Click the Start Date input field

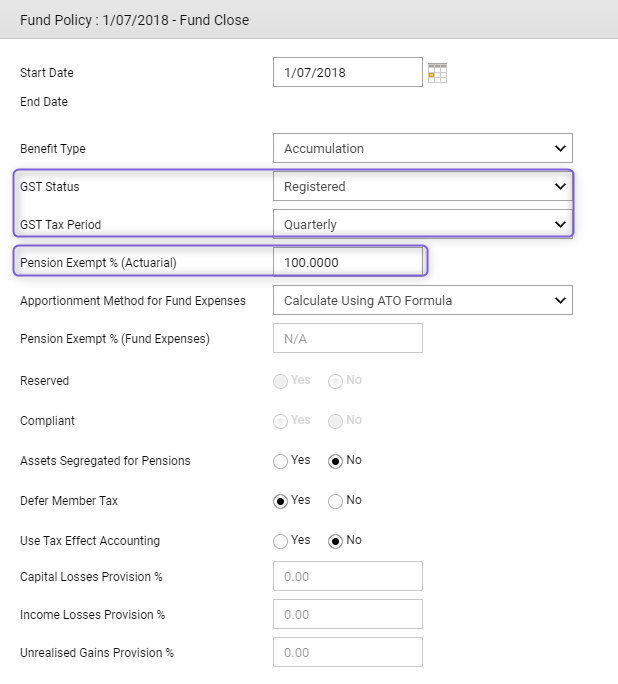(348, 72)
